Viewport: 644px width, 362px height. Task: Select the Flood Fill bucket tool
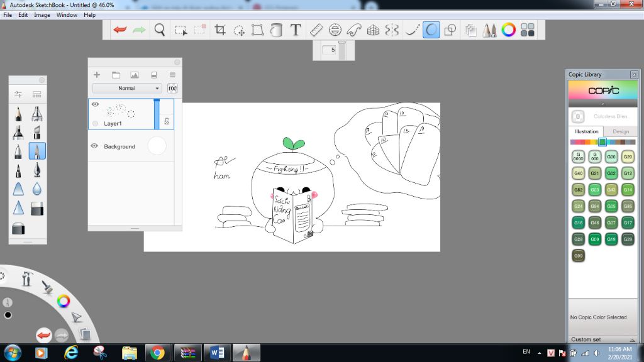pos(277,30)
